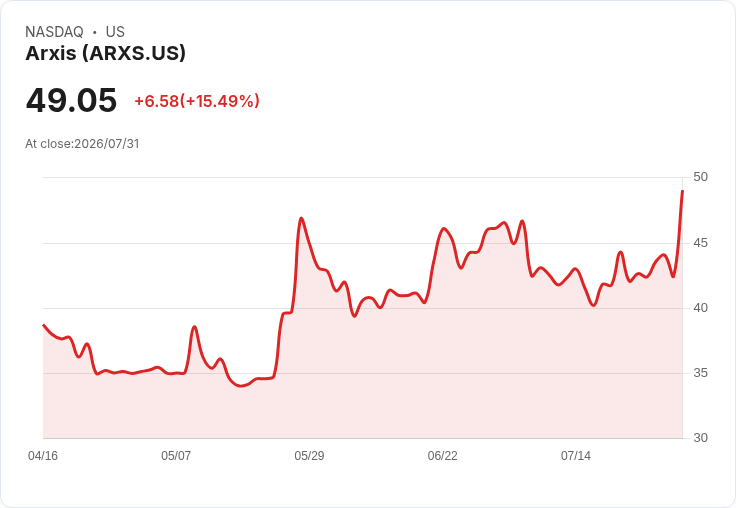This screenshot has height=508, width=736.
Task: Click the Arxis (ARXS.US) stock title
Action: 106,53
